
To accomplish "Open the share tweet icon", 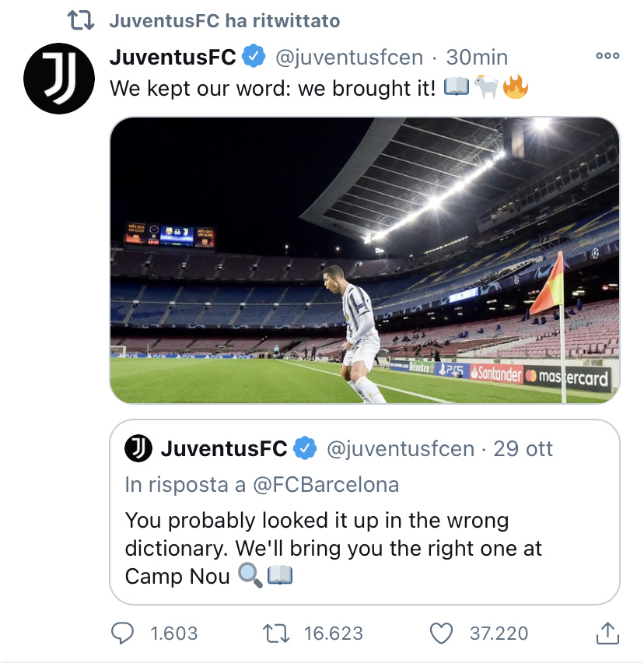I will tap(607, 633).
